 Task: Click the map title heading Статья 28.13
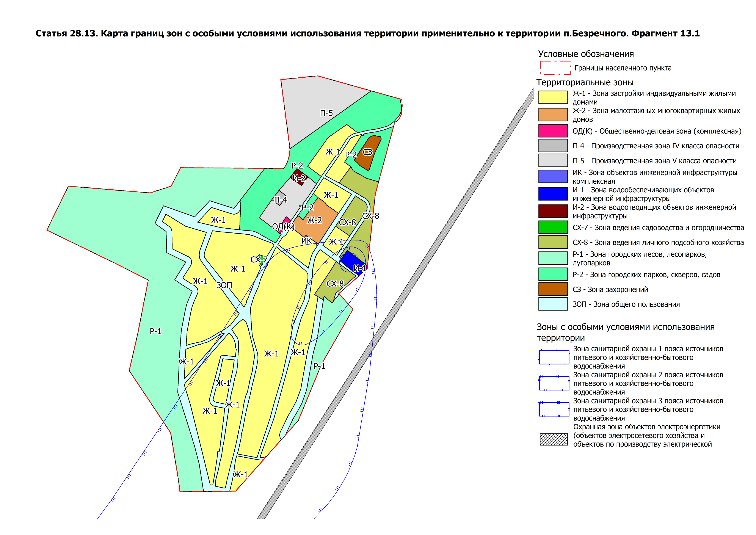[x=367, y=34]
